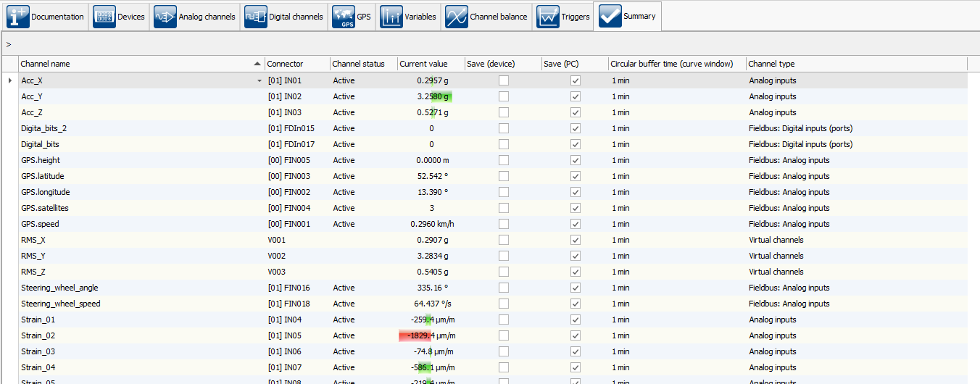This screenshot has width=980, height=384.
Task: Enable Save (device) for Acc_X
Action: [x=504, y=80]
